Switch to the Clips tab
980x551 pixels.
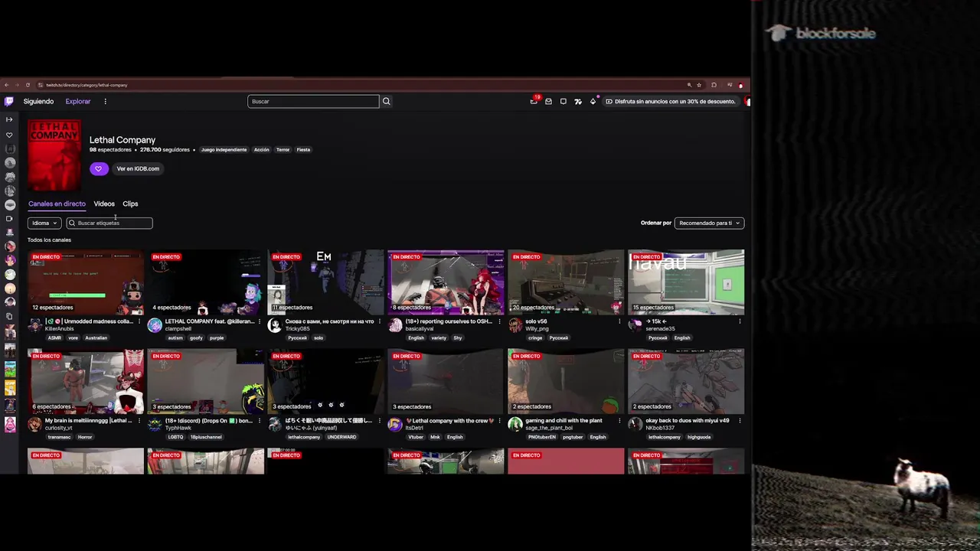(130, 204)
